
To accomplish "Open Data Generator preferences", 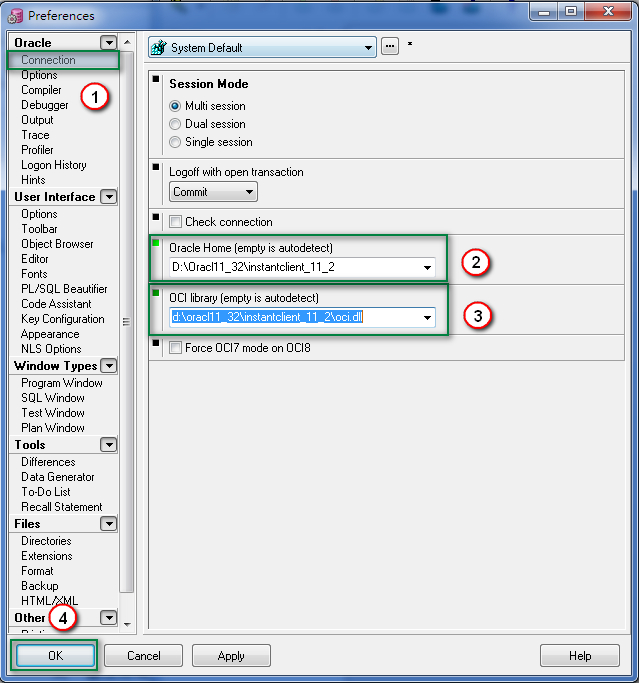I will [57, 477].
